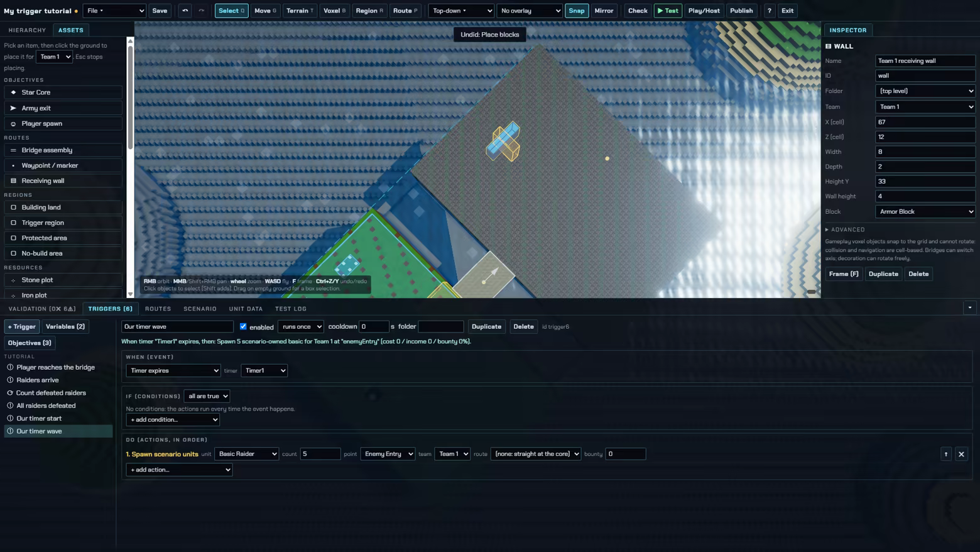This screenshot has width=980, height=552.
Task: Select the Building land region icon
Action: pyautogui.click(x=13, y=207)
